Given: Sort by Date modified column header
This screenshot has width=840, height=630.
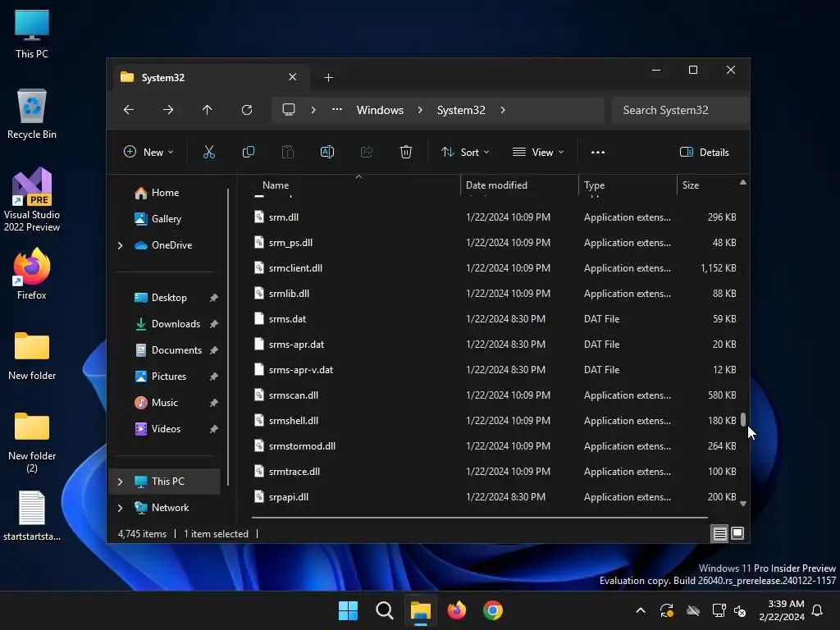Looking at the screenshot, I should (x=519, y=185).
